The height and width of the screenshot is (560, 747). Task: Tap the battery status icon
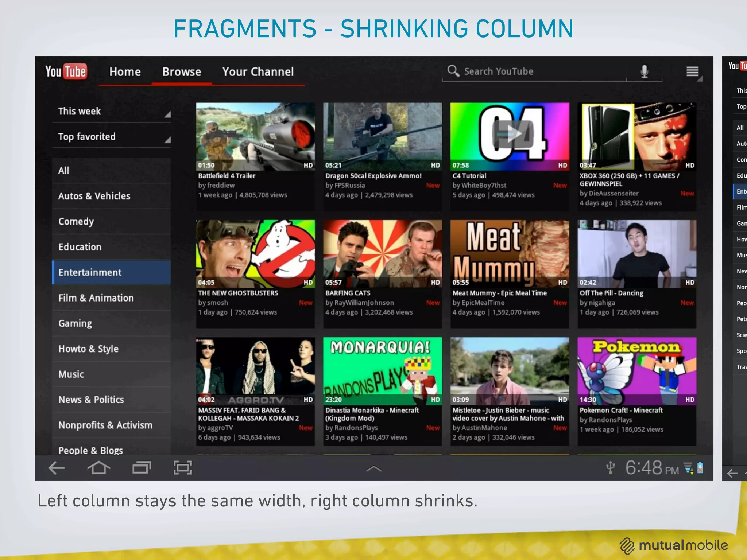[700, 468]
